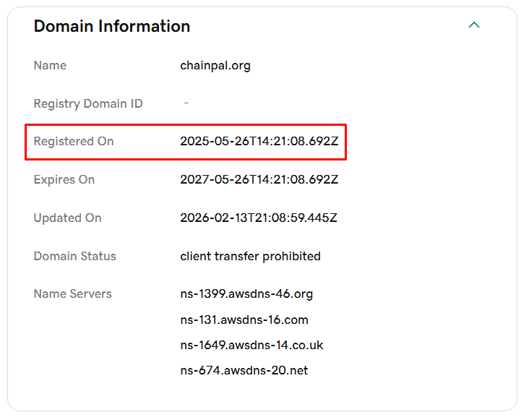Click the red highlighted Registered On row

(186, 142)
